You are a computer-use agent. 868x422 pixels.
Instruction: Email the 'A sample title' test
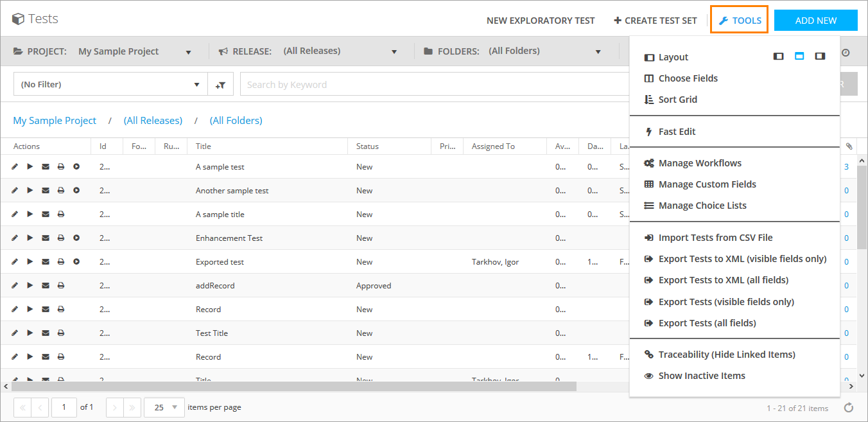click(46, 215)
